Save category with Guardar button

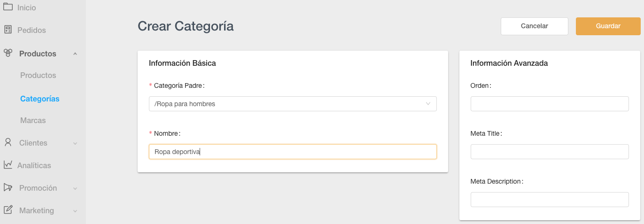point(608,26)
